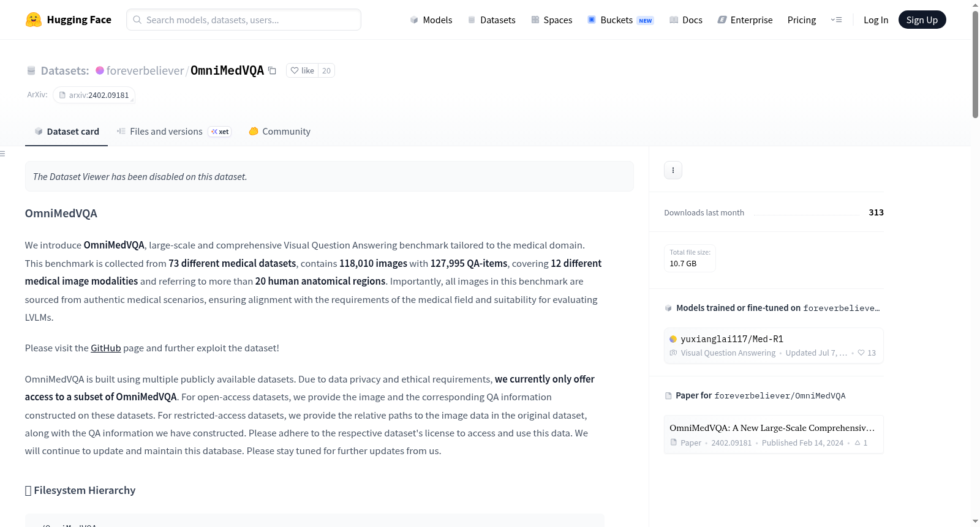Expand the navigation more-menu icon
Screen dimensions: 980x527
pyautogui.click(x=836, y=20)
